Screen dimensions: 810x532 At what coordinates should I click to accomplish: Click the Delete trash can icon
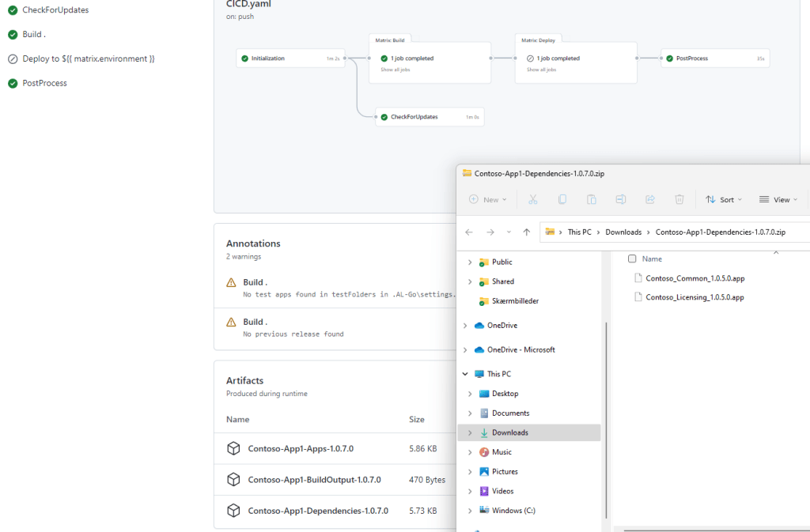(x=679, y=200)
